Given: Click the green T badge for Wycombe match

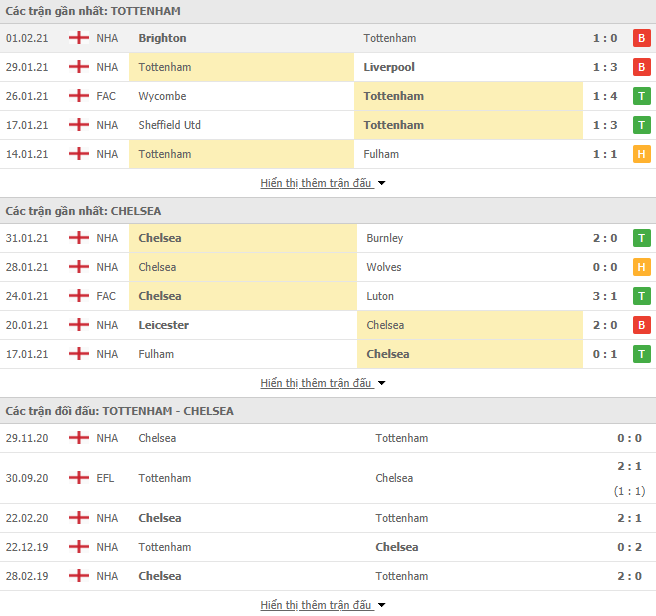Looking at the screenshot, I should (641, 96).
